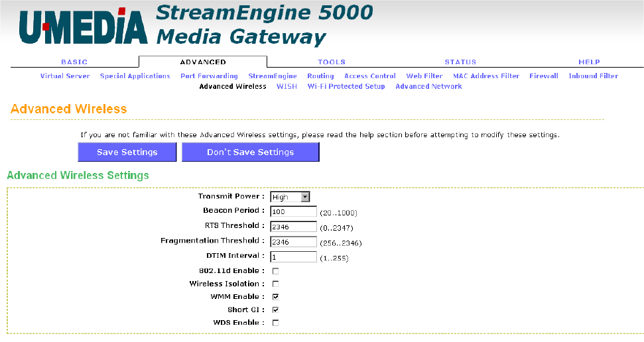The image size is (644, 342).
Task: Select the Advanced Wireless submenu item
Action: 233,86
